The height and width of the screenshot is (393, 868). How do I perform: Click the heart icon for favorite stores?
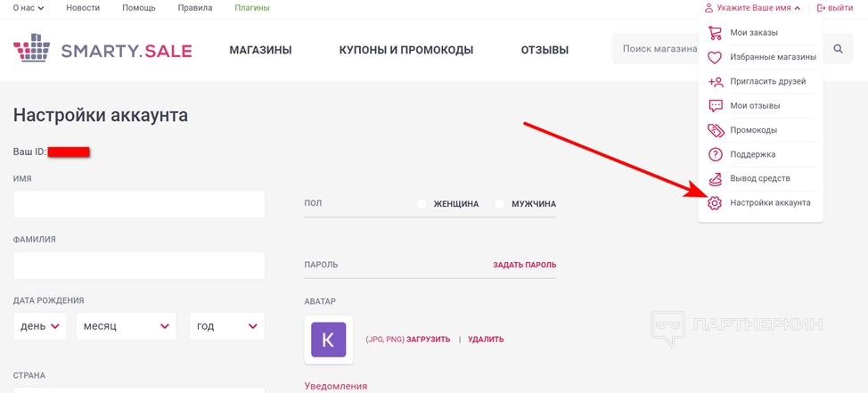[715, 57]
